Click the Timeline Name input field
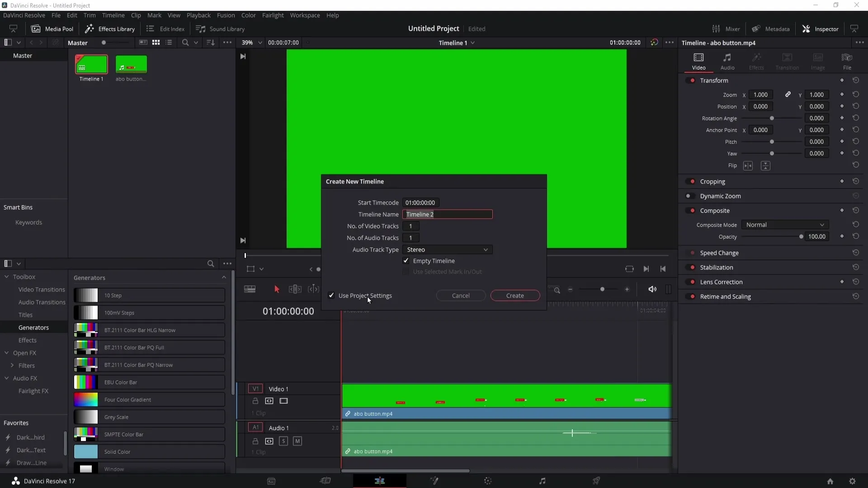The height and width of the screenshot is (488, 868). 447,214
